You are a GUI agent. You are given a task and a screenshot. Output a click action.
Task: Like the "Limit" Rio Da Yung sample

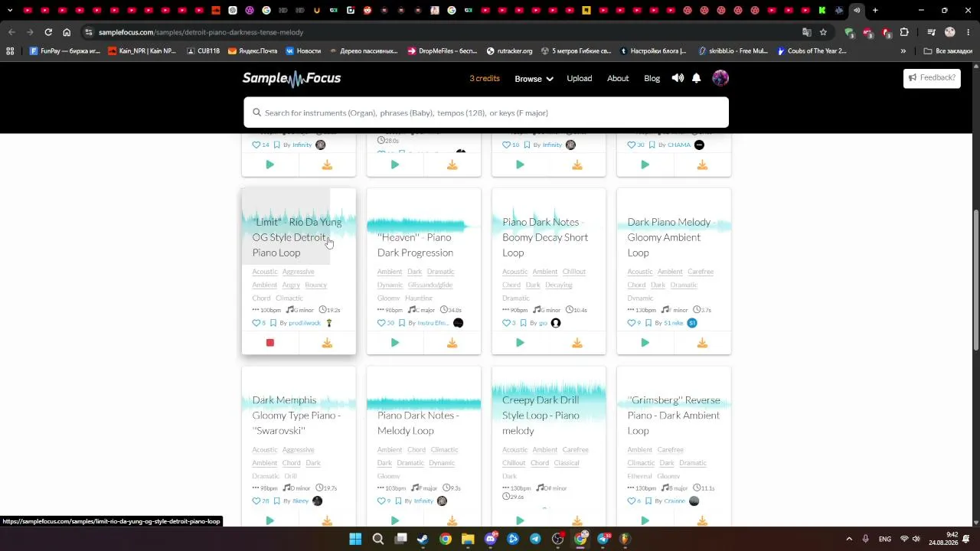point(256,323)
